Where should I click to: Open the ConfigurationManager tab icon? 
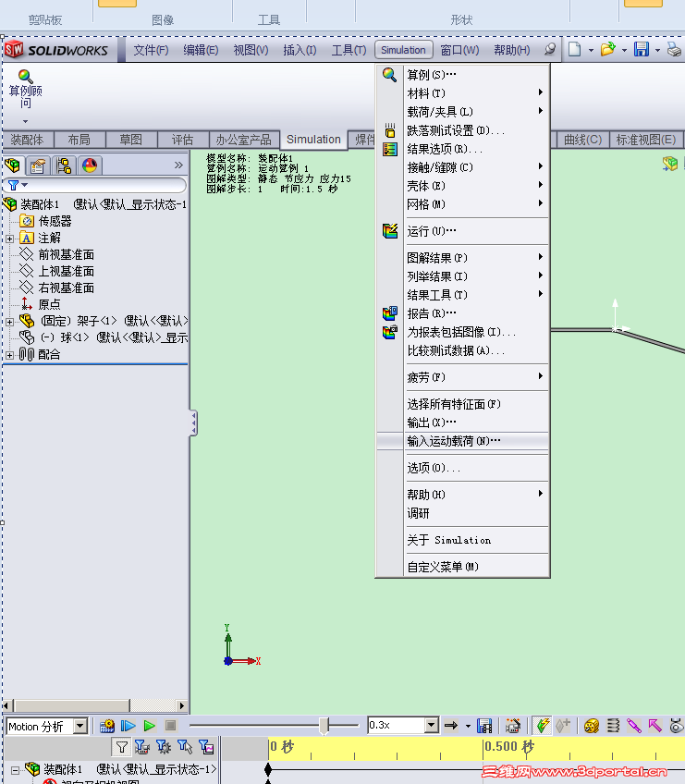[x=64, y=165]
